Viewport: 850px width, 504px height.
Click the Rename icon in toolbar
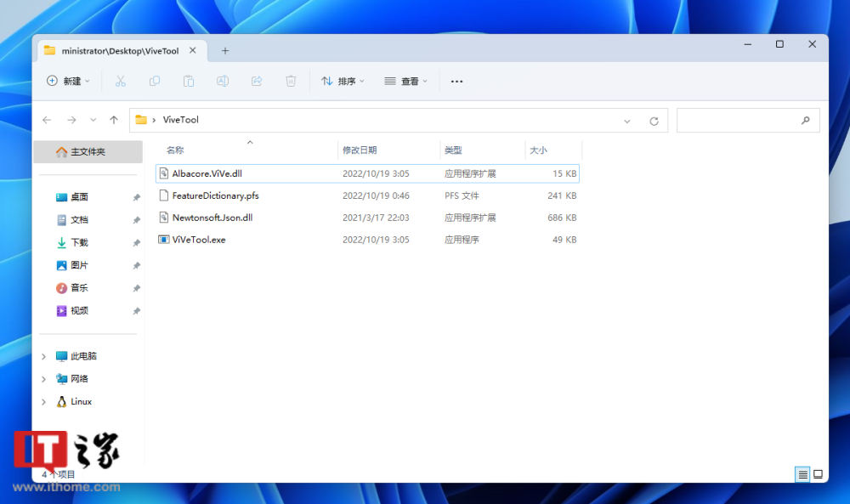222,82
